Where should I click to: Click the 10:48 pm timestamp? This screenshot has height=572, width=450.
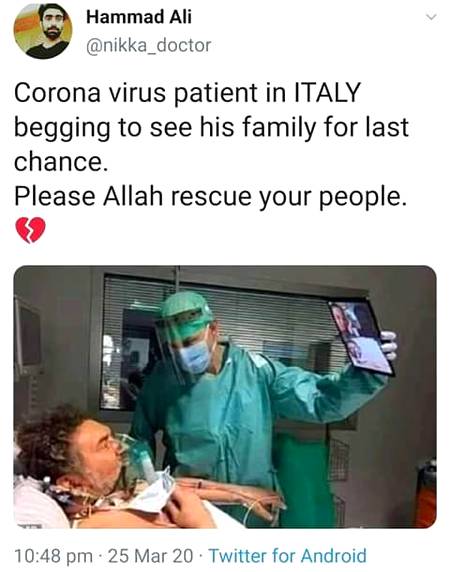[x=53, y=556]
